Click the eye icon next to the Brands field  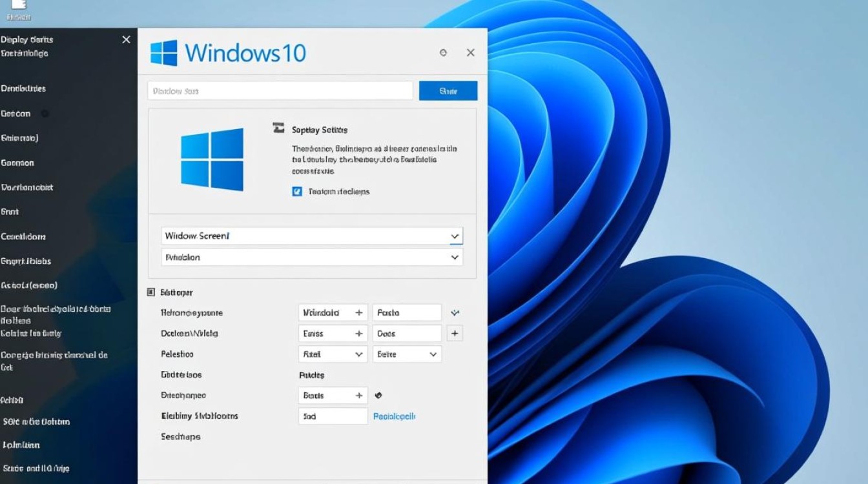coord(378,395)
